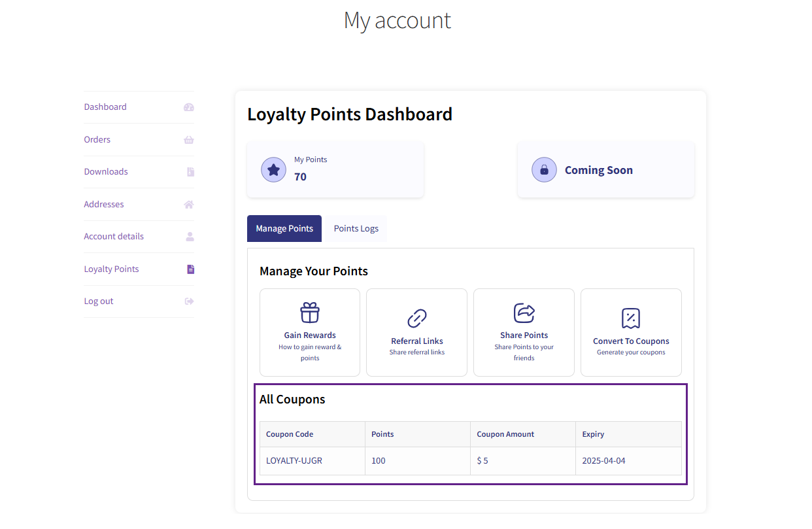Click the My Points value 70
Image resolution: width=812 pixels, height=529 pixels.
[300, 177]
